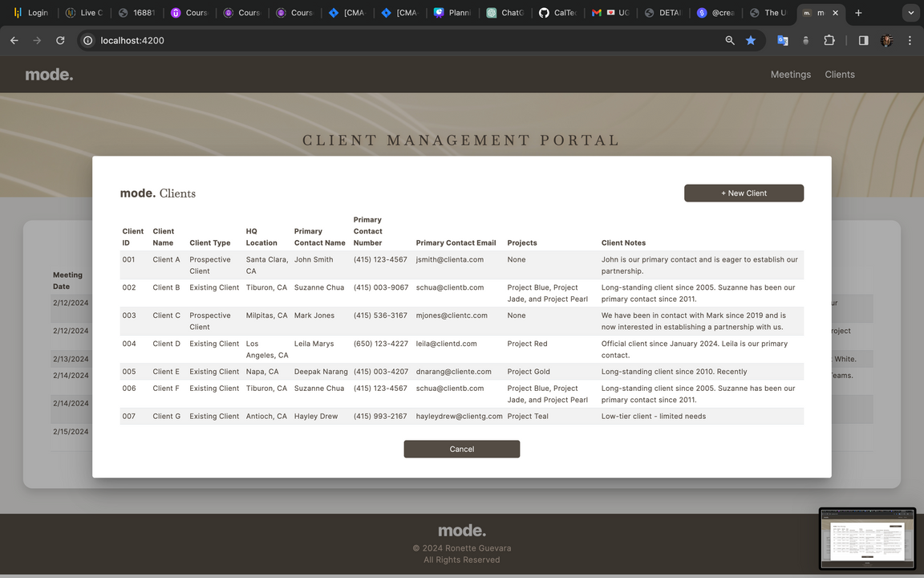Switch to the CalTech GitHub tab

[x=557, y=13]
